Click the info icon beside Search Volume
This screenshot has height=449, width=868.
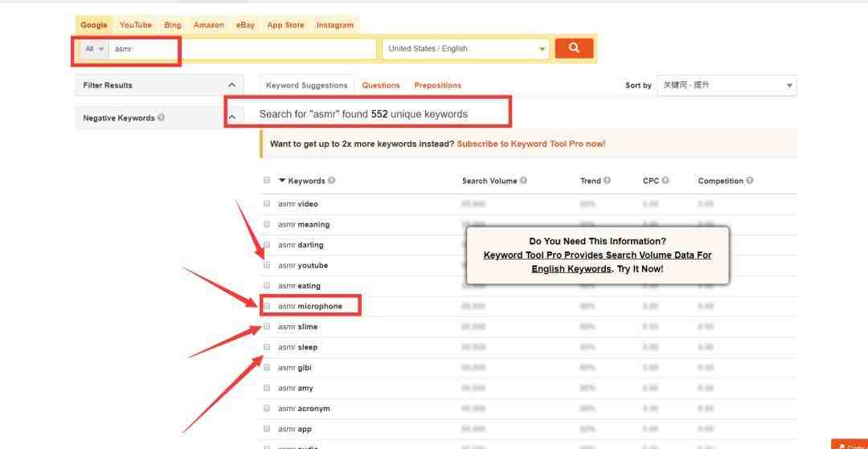523,180
